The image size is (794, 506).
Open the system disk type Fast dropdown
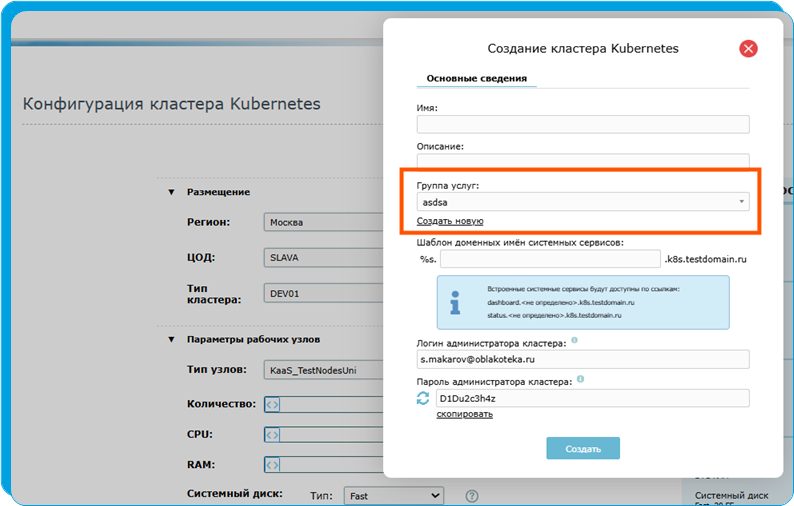(393, 495)
